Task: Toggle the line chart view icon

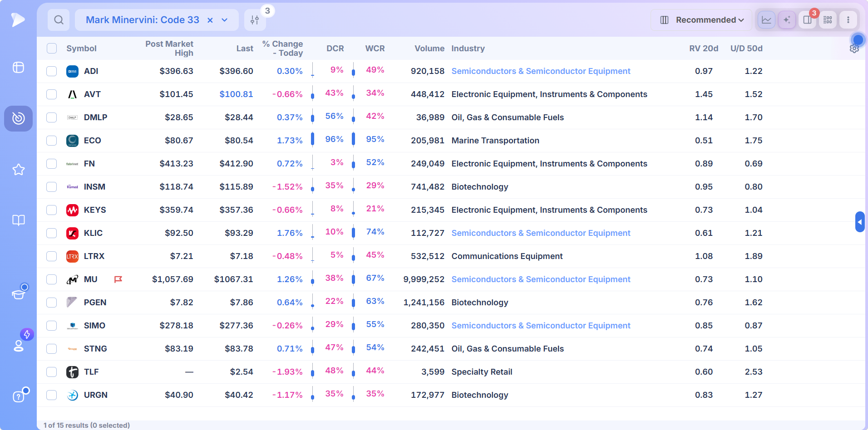Action: (766, 20)
